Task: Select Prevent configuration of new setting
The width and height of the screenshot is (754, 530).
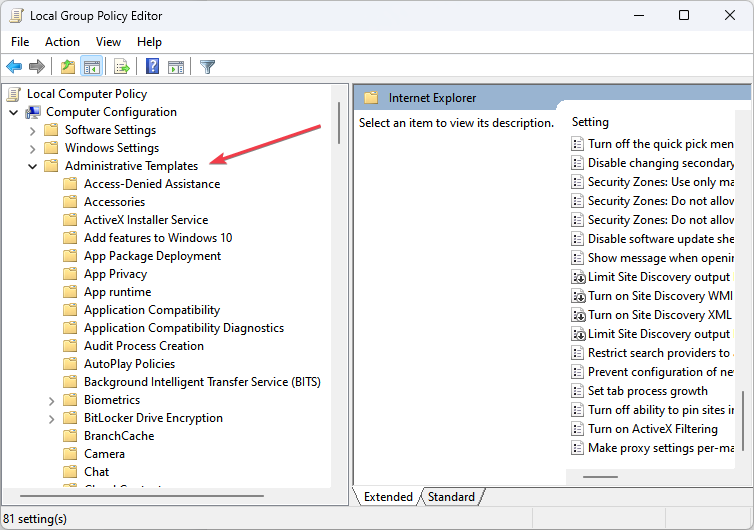Action: (x=660, y=372)
